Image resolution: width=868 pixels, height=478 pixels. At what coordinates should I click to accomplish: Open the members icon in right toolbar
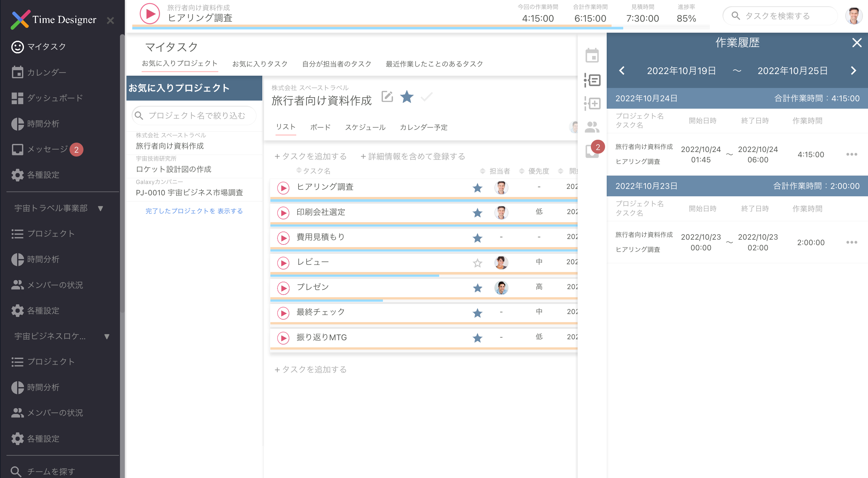[592, 127]
